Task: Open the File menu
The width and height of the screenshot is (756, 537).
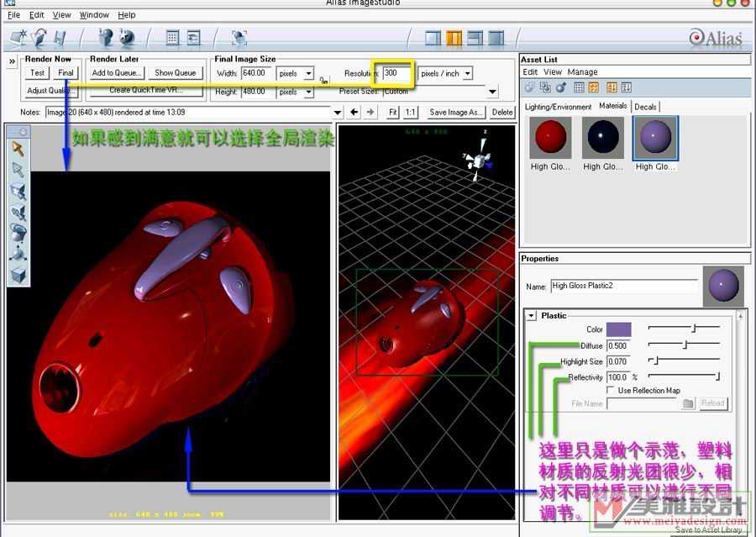Action: pos(13,15)
